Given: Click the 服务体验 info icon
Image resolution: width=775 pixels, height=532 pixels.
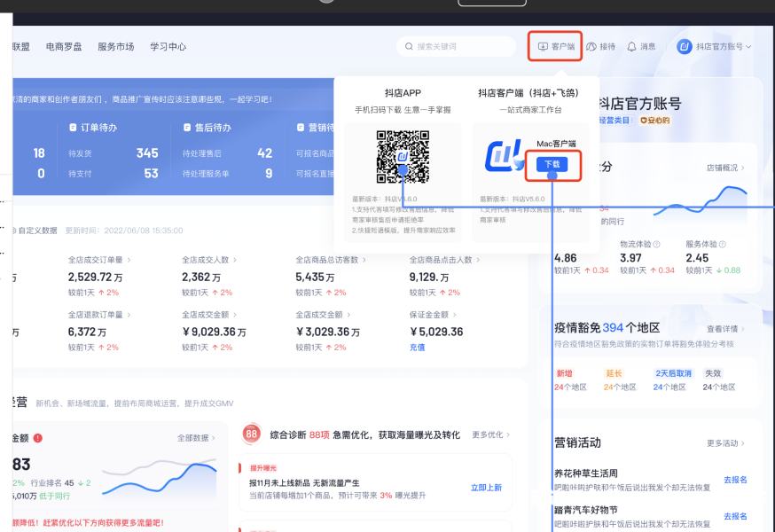Looking at the screenshot, I should 722,244.
